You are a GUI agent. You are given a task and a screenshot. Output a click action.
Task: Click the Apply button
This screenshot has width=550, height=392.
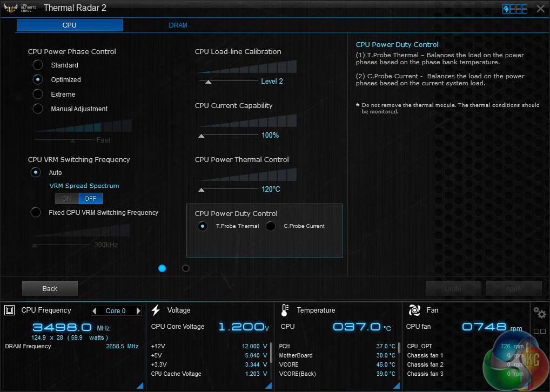514,288
